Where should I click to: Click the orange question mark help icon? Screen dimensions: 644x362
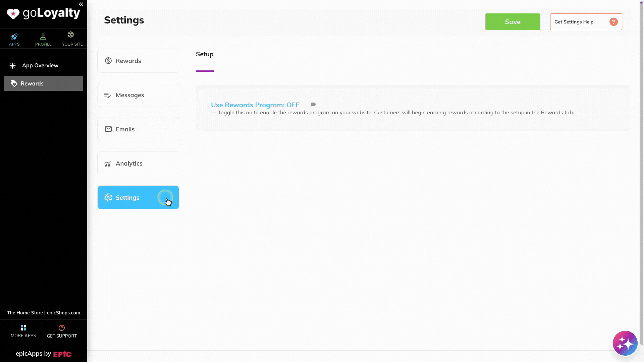613,22
